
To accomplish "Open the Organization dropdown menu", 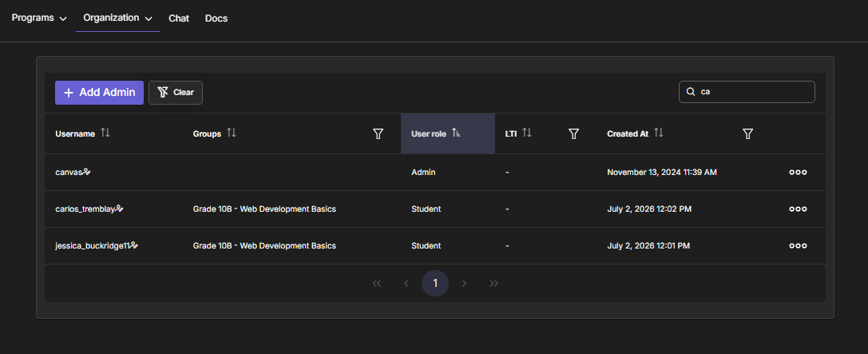I will tap(117, 18).
